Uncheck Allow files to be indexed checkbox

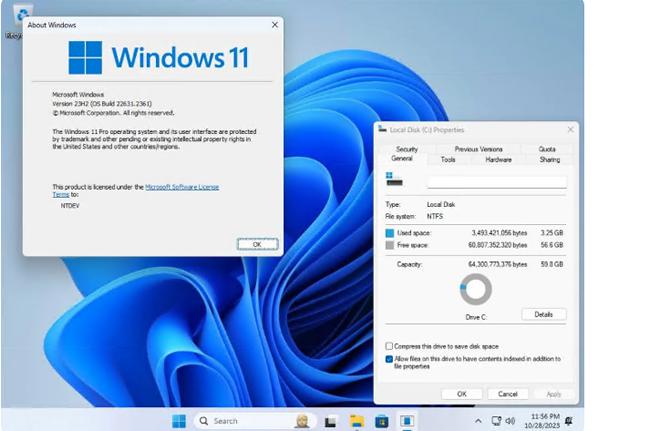pyautogui.click(x=389, y=358)
